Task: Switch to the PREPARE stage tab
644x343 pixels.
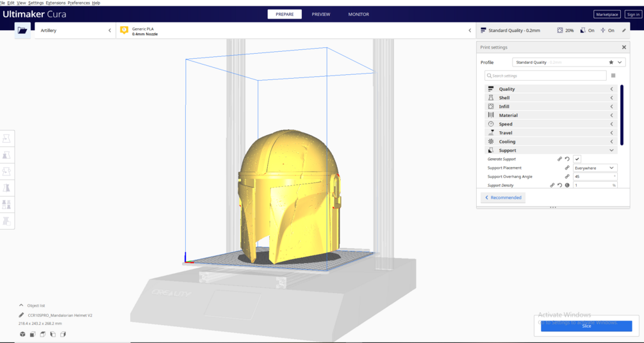Action: click(285, 14)
